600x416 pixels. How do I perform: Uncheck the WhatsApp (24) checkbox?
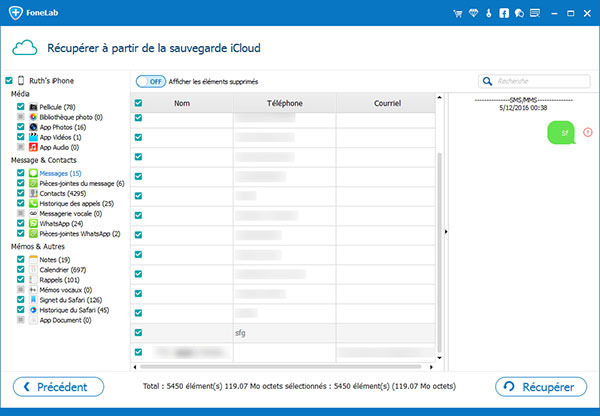coord(21,223)
